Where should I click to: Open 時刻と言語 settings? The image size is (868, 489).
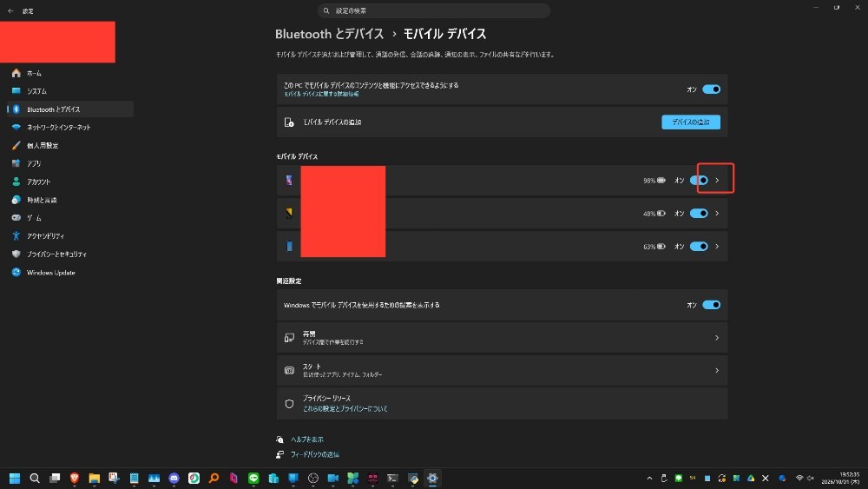[x=69, y=200]
